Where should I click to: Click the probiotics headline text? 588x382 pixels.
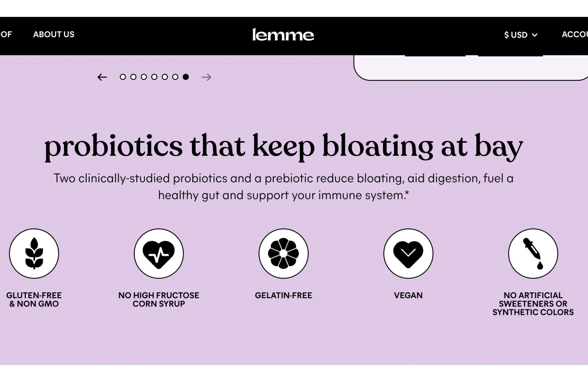tap(283, 146)
